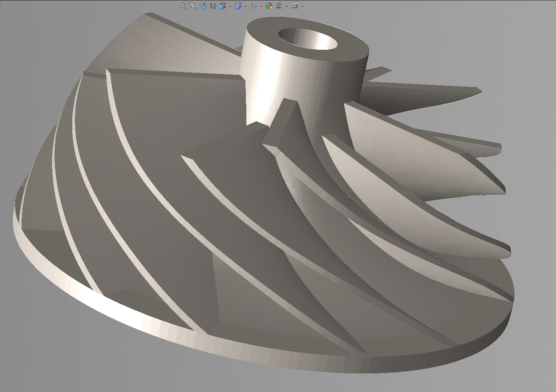Expand the View Orientation dropdown arrow
This screenshot has height=392, width=556.
[x=230, y=6]
